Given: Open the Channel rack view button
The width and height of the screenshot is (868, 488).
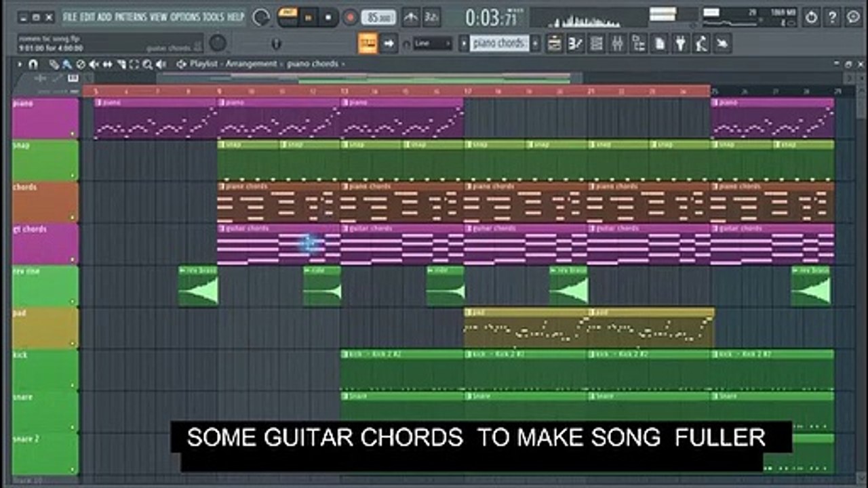Looking at the screenshot, I should (x=597, y=43).
